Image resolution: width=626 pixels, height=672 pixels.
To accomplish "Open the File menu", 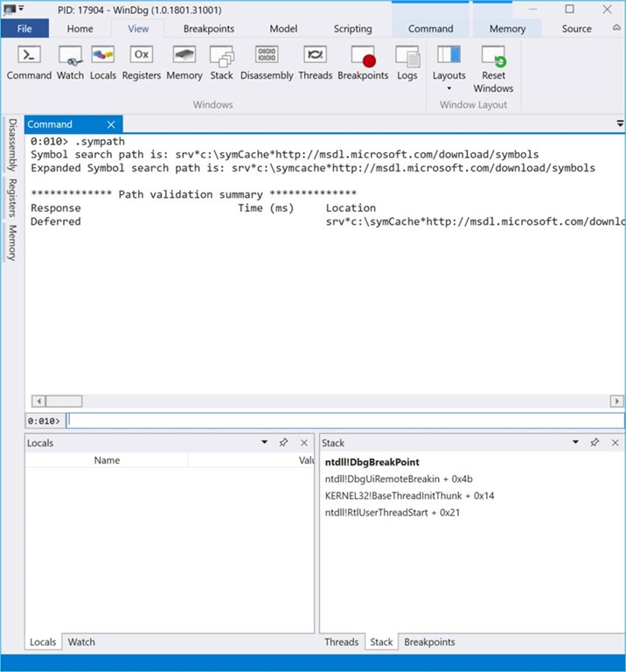I will click(x=24, y=29).
